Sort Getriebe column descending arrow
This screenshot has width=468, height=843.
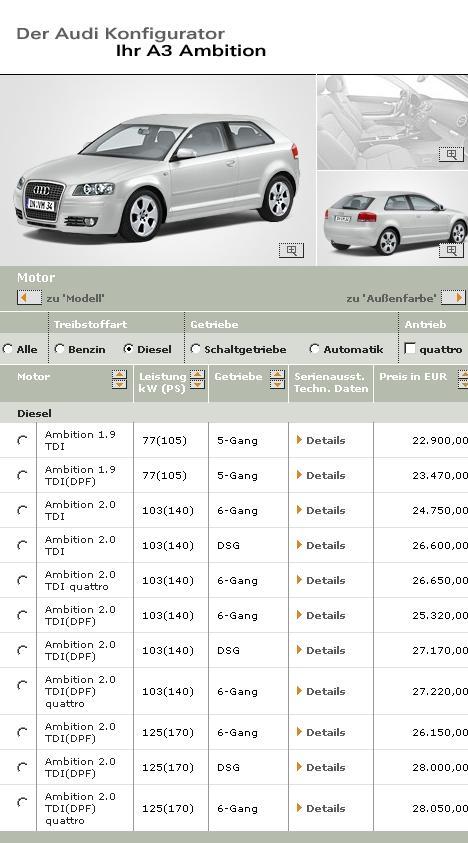pos(278,384)
